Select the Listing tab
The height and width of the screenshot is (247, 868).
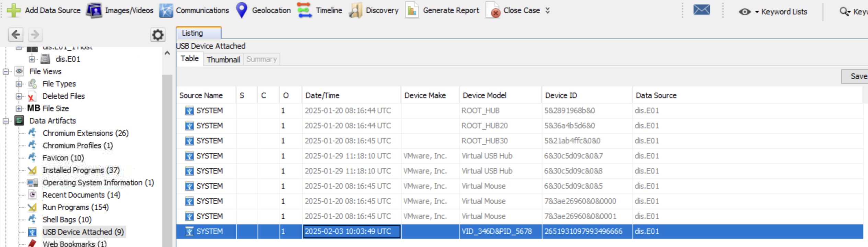[x=198, y=33]
